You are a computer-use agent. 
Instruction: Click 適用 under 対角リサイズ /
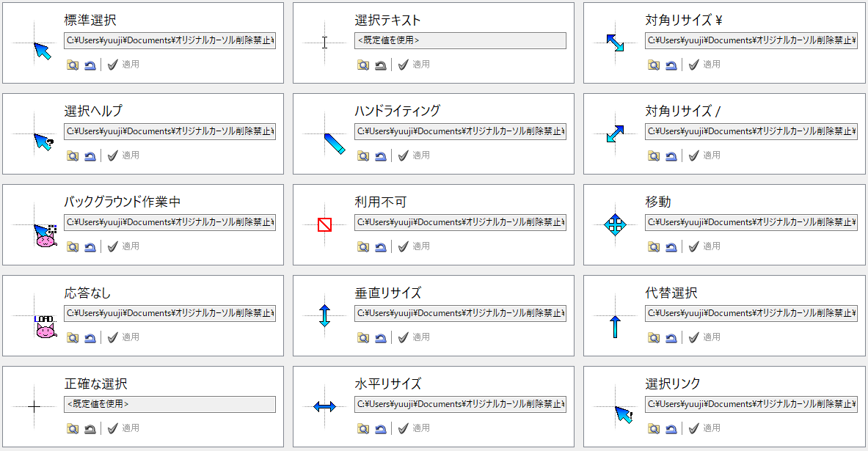tap(704, 155)
